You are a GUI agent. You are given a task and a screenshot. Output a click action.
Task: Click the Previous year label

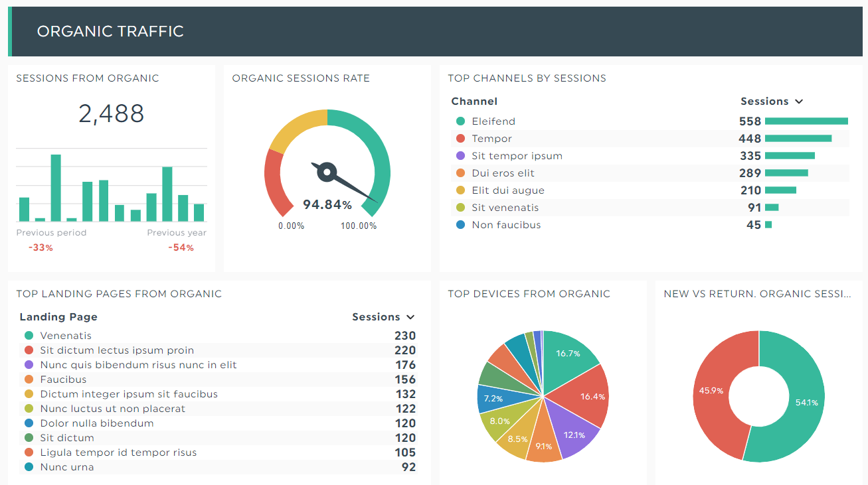(x=177, y=233)
